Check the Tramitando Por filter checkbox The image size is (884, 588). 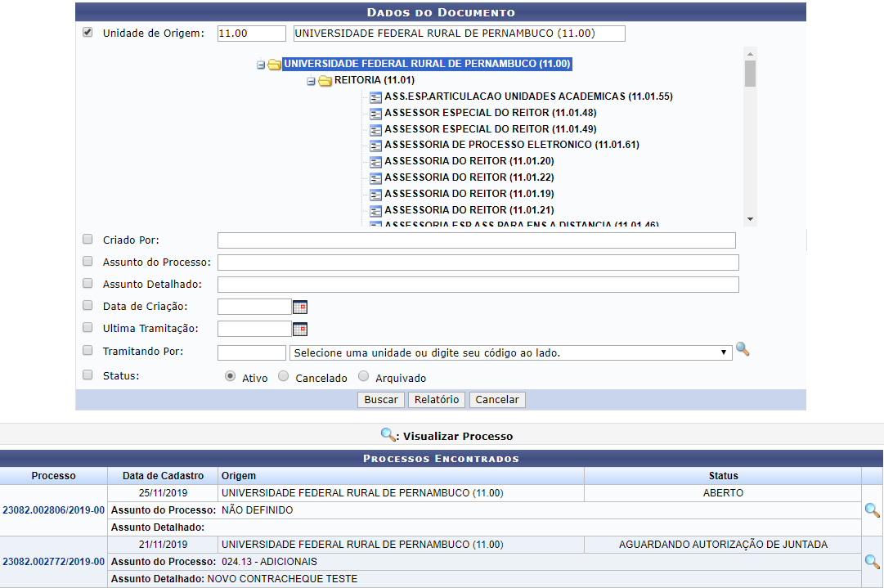[x=88, y=350]
